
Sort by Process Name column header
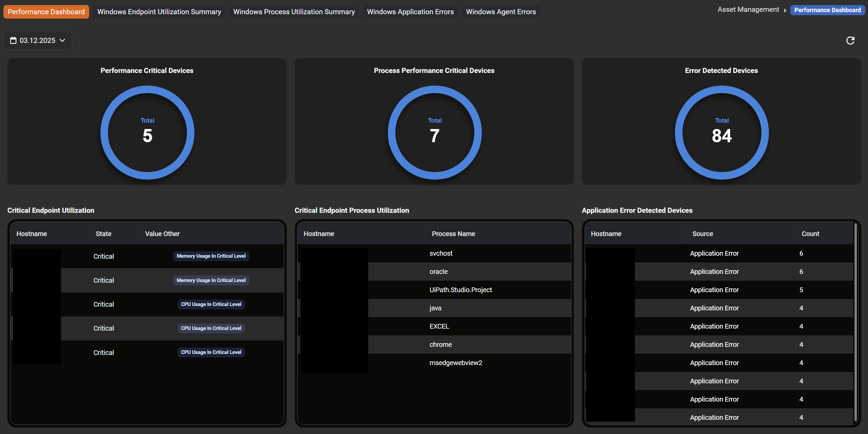[x=453, y=234]
